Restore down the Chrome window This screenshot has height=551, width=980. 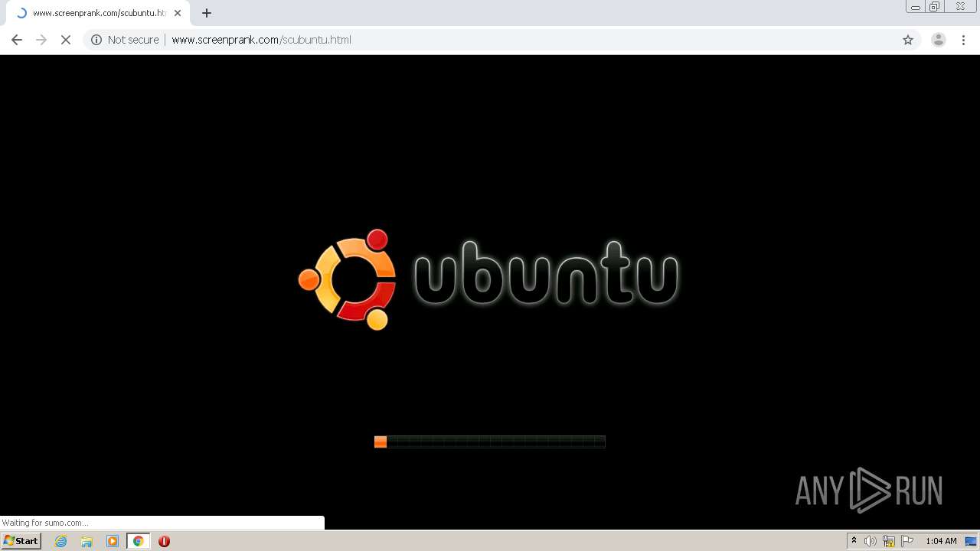(x=935, y=6)
